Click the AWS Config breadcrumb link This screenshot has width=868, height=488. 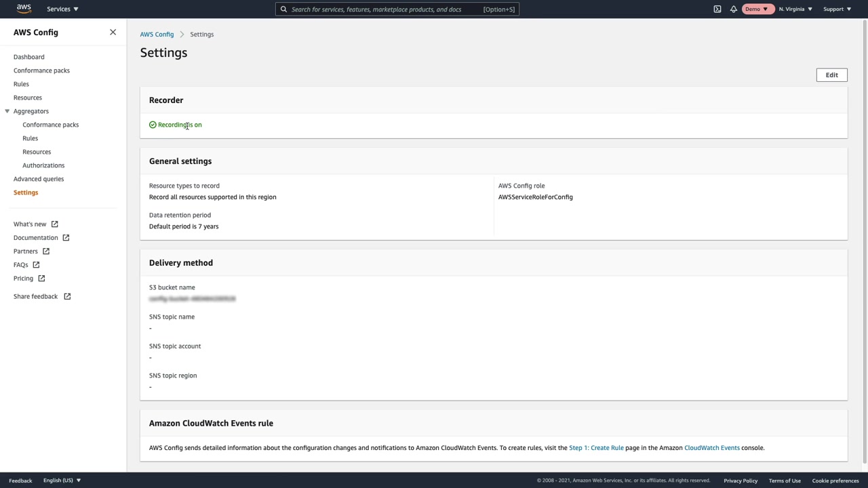point(157,35)
